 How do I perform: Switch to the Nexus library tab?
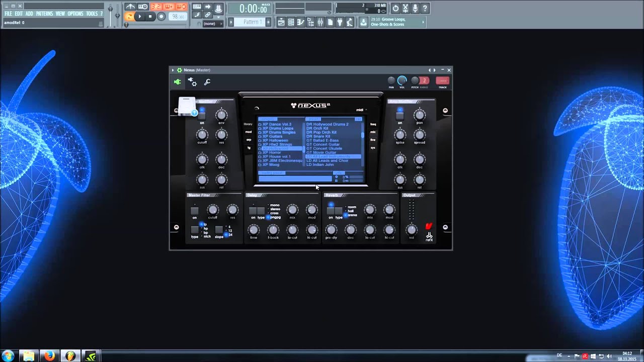(x=248, y=124)
